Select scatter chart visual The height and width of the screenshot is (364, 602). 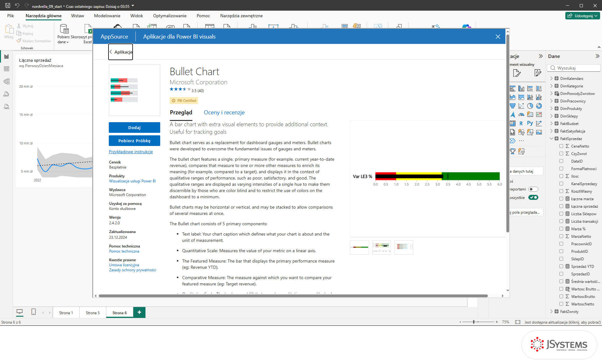pos(521,106)
